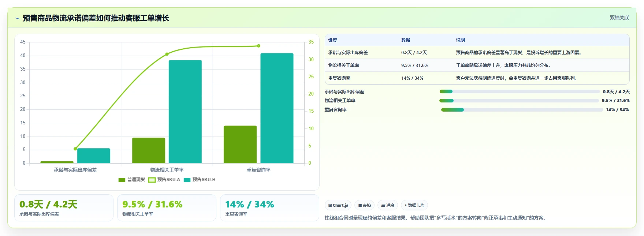Click the 承诺与实际出库偏差 progress bar

(520, 91)
